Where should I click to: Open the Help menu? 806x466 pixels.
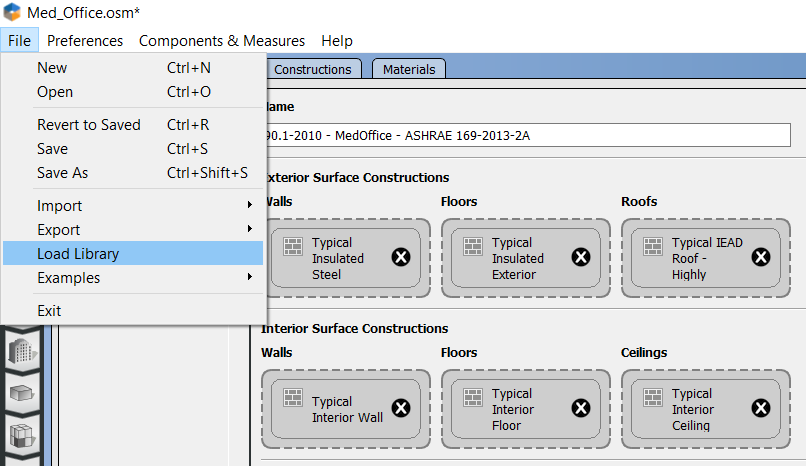point(337,41)
